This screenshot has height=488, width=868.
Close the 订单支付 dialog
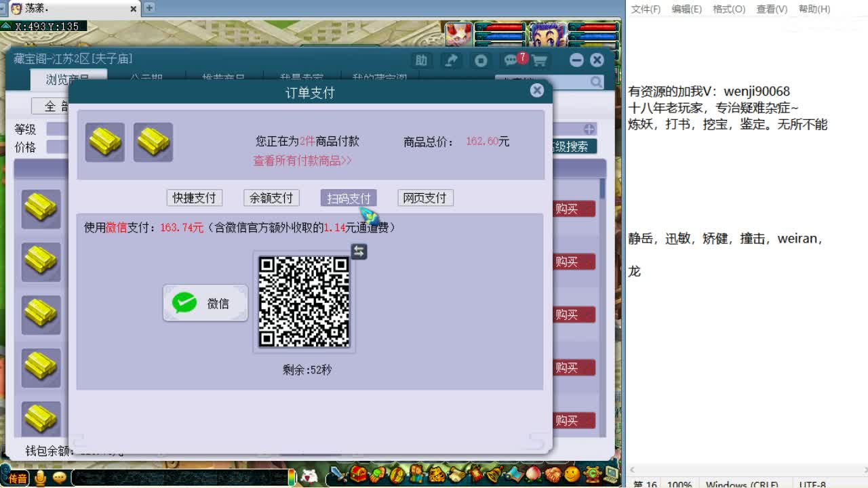point(536,90)
